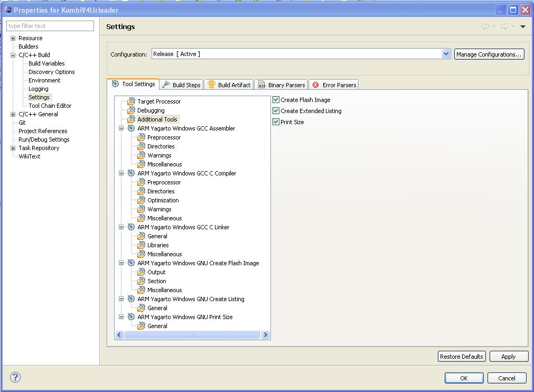Screen dimensions: 534x392
Task: Click the Manage Configurations button
Action: pos(489,54)
